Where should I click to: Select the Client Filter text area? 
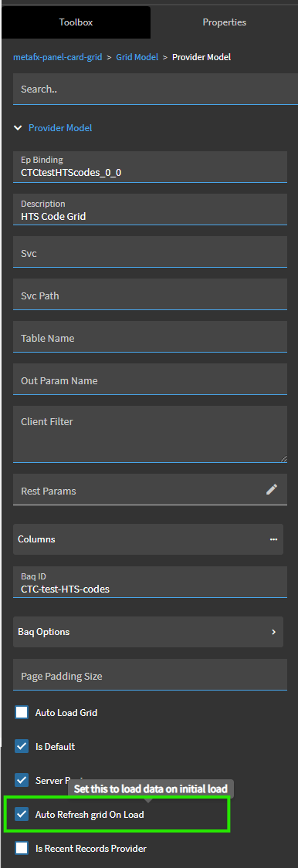click(150, 434)
